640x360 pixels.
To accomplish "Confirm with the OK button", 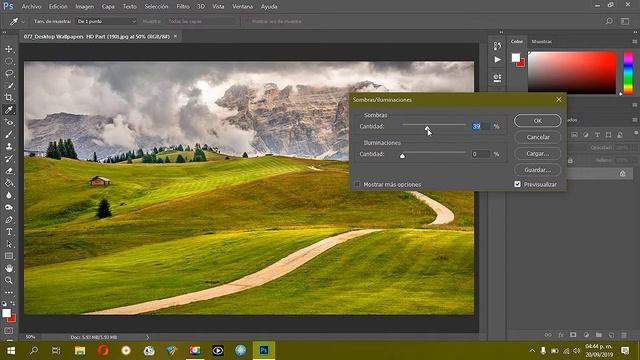I will (x=538, y=120).
